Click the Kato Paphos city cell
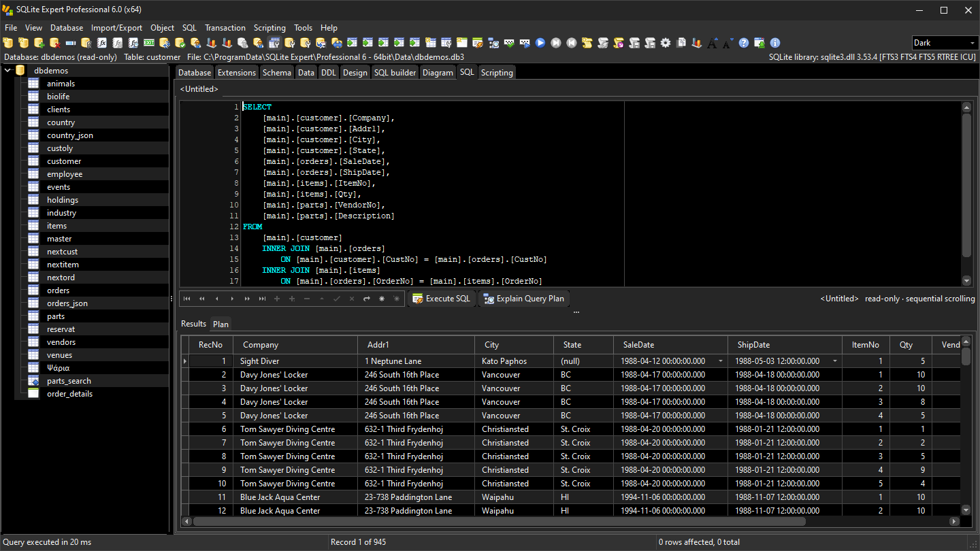The height and width of the screenshot is (551, 980). (x=514, y=361)
